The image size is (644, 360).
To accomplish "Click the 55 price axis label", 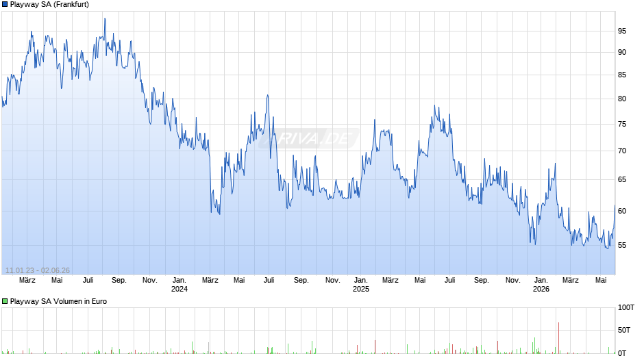I will (x=622, y=246).
